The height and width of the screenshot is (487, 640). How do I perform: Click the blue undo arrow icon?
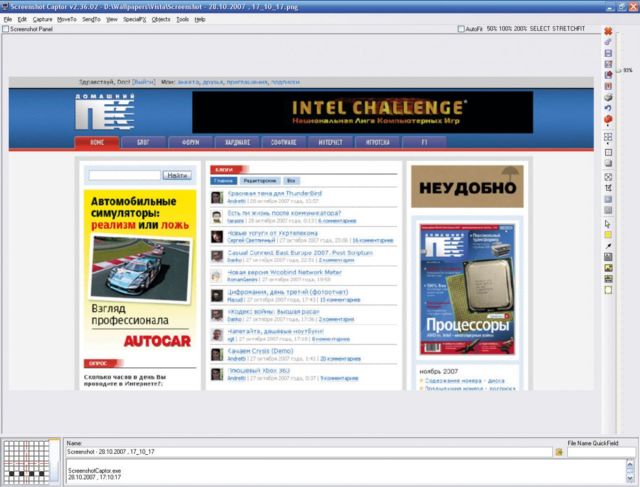coord(608,108)
